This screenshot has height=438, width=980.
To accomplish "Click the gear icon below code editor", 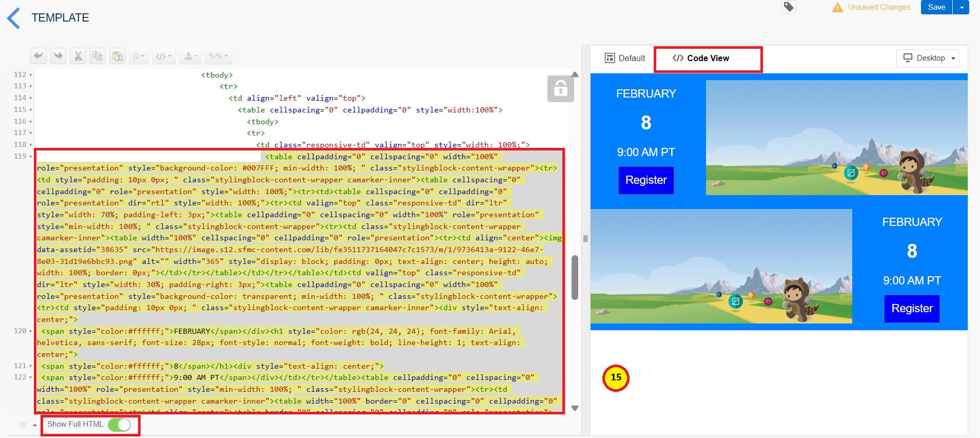I will 23,425.
